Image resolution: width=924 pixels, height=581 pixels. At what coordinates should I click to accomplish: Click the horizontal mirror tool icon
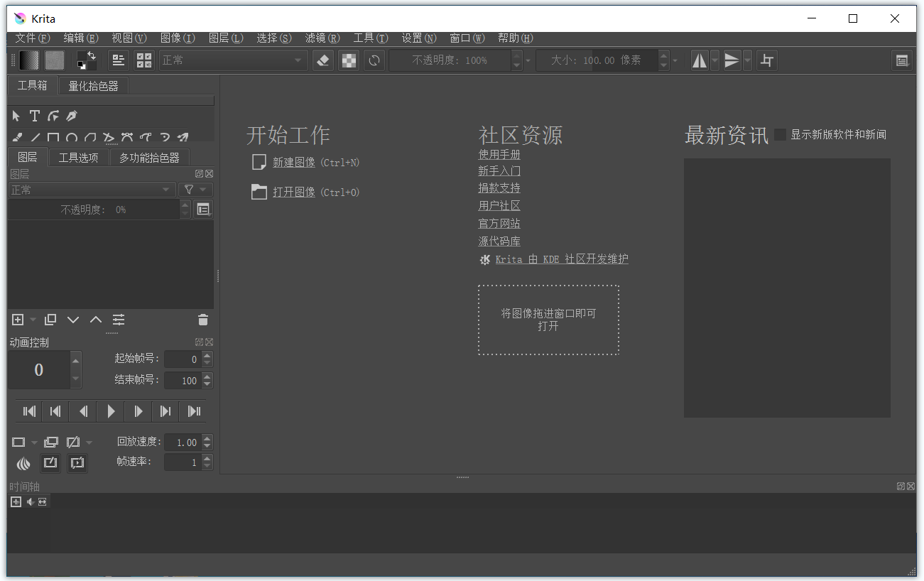click(700, 60)
